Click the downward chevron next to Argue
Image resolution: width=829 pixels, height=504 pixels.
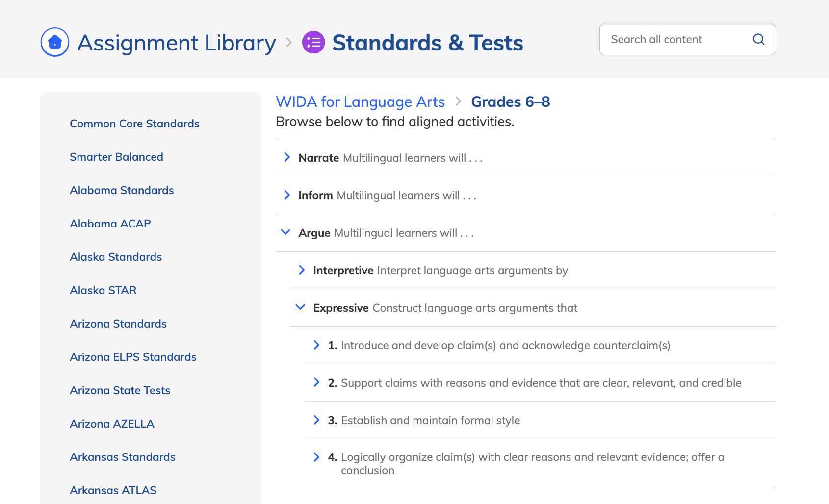[285, 232]
